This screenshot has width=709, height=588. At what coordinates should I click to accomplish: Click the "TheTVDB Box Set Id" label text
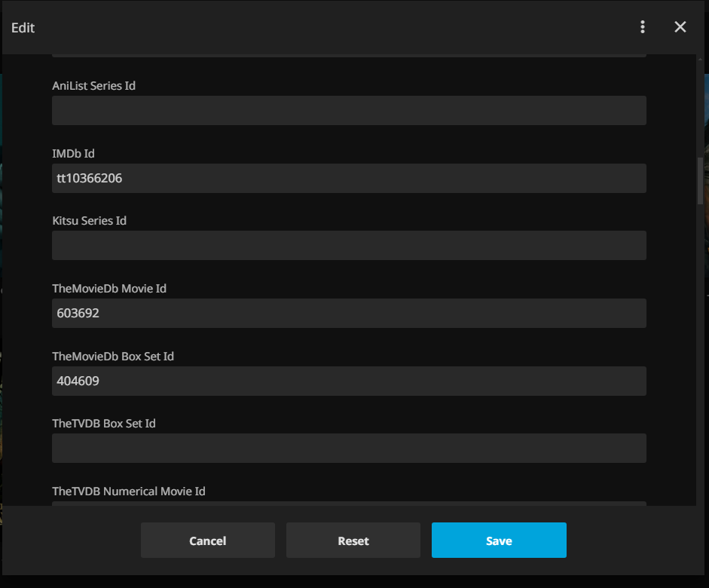(x=104, y=424)
